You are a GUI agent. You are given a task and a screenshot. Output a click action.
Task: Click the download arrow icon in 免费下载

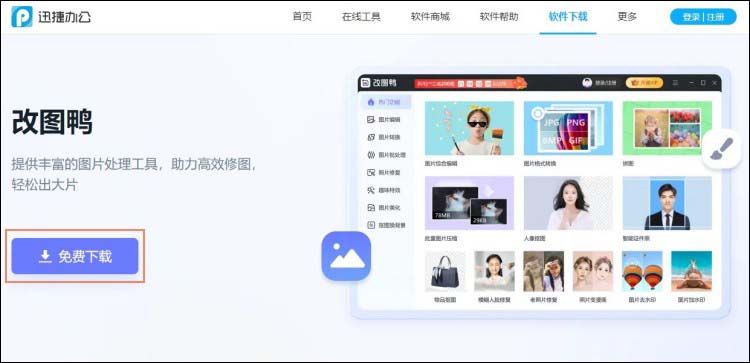click(45, 256)
